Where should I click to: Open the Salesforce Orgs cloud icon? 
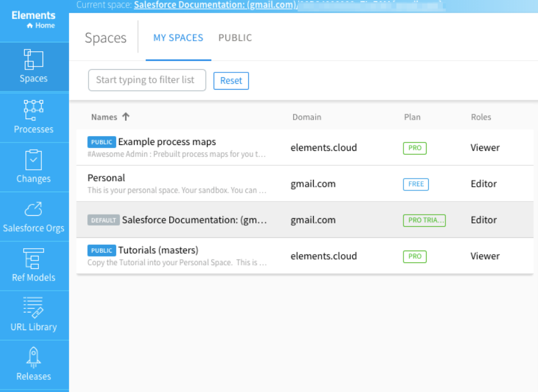(34, 209)
